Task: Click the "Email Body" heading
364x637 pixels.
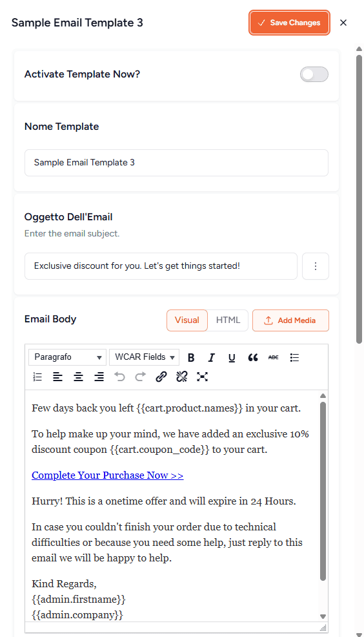Action: pyautogui.click(x=50, y=319)
